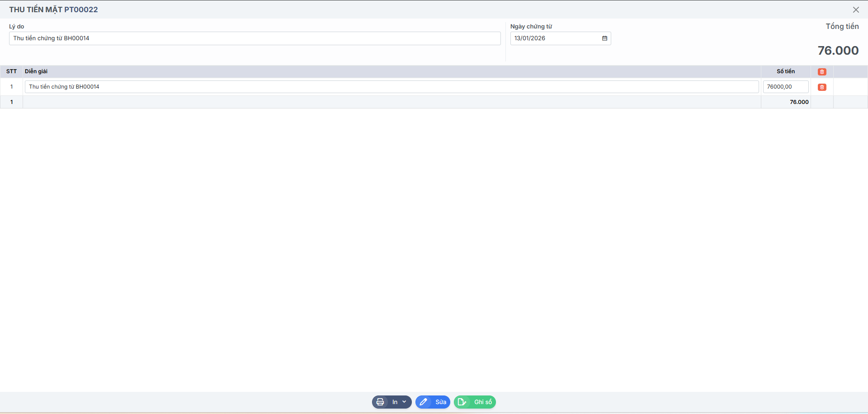Click the printer icon in the In button
This screenshot has height=414, width=868.
(x=380, y=402)
